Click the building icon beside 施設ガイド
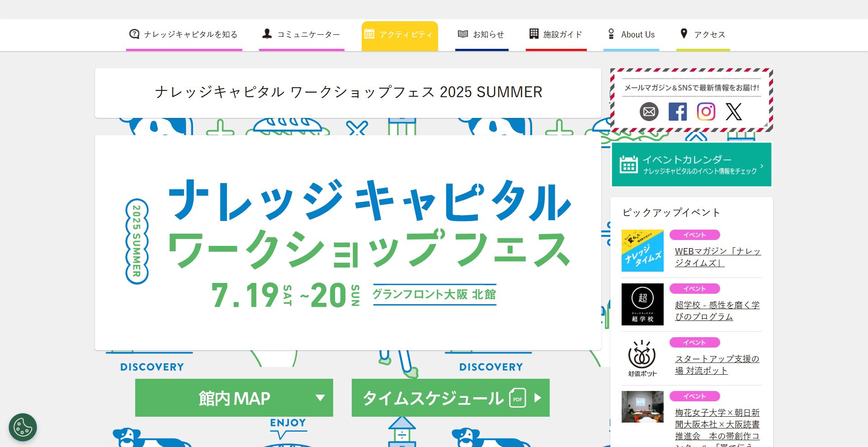The width and height of the screenshot is (868, 447). 534,33
